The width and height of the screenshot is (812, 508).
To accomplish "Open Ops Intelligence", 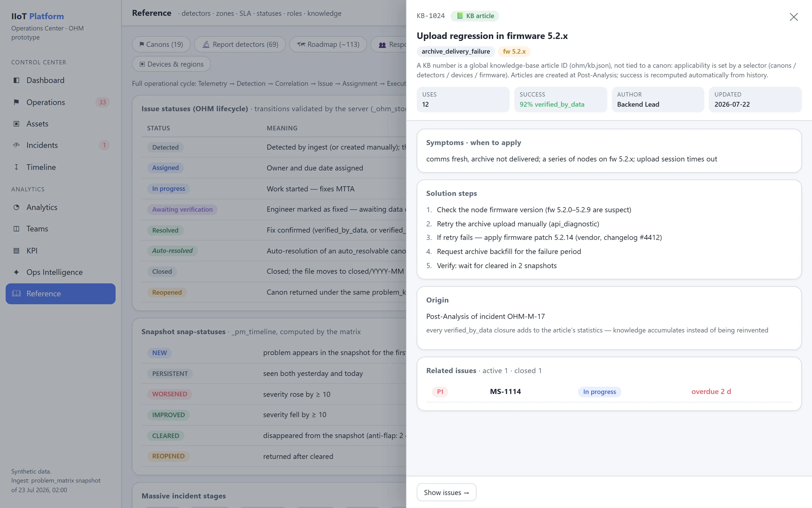I will coord(61,272).
